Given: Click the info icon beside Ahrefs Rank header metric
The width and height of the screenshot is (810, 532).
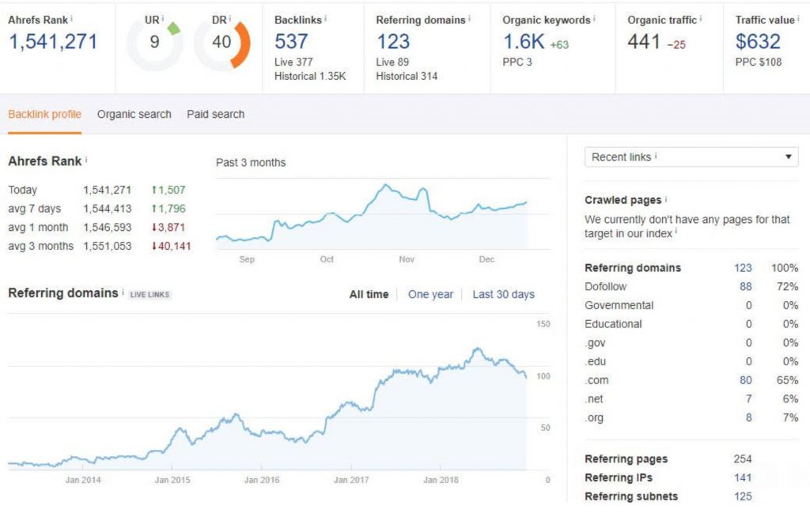Looking at the screenshot, I should (71, 18).
